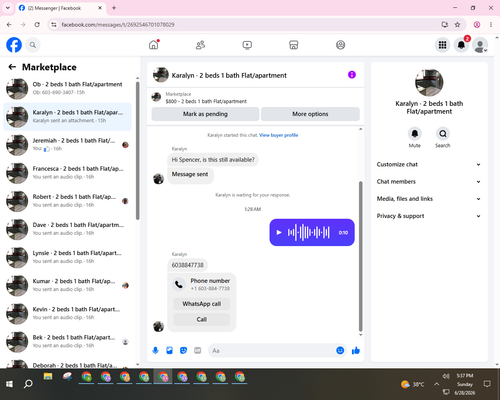Open Video (Watch) icon in top navigation

coord(247,45)
